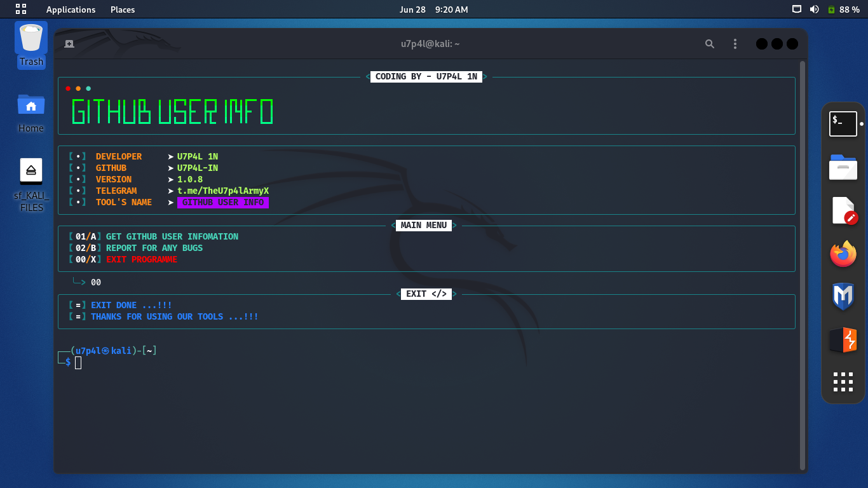Click the terminal vertical scrollbar
Screen dimensions: 868x488
[x=803, y=265]
